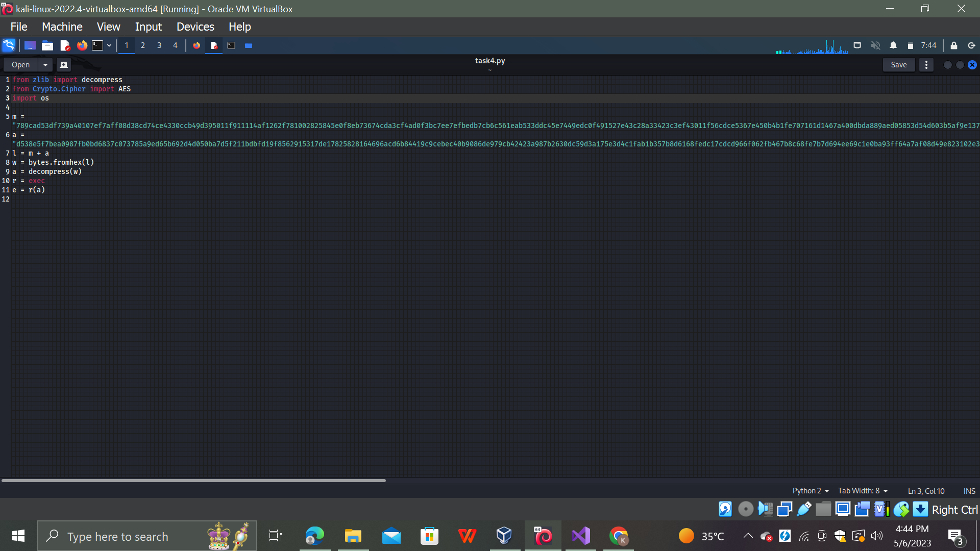Open the Kali applications menu icon
The height and width of the screenshot is (551, 980).
pos(9,45)
